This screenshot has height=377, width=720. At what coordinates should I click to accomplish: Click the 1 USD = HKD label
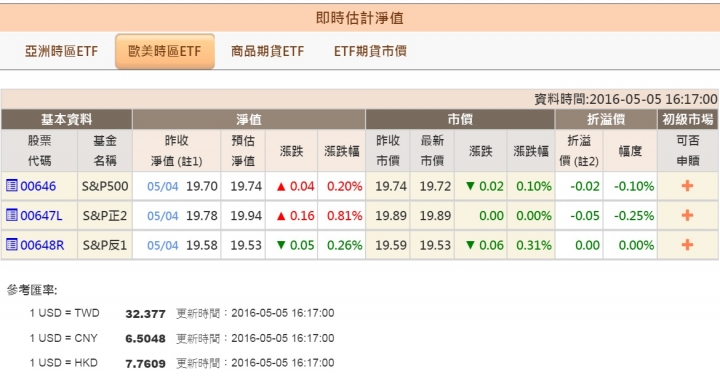pos(64,363)
